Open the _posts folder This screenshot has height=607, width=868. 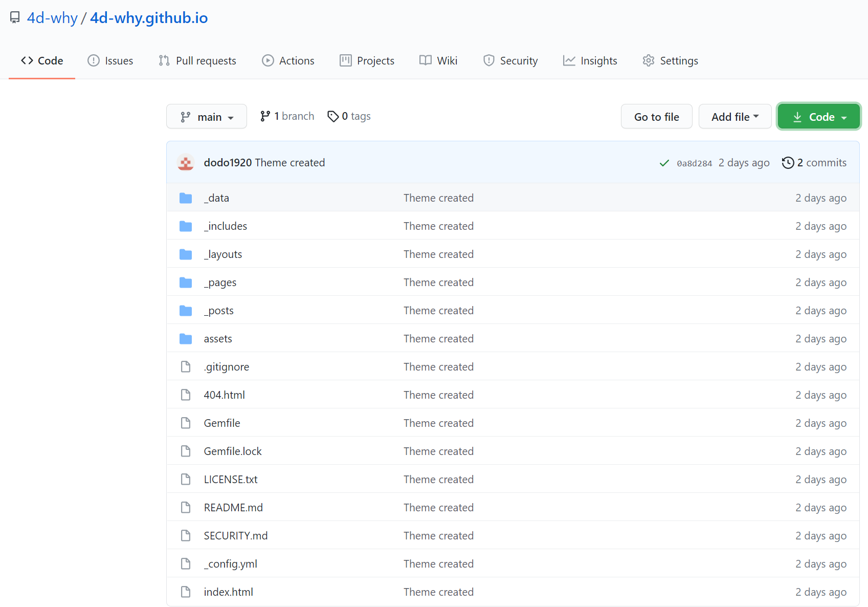(219, 311)
